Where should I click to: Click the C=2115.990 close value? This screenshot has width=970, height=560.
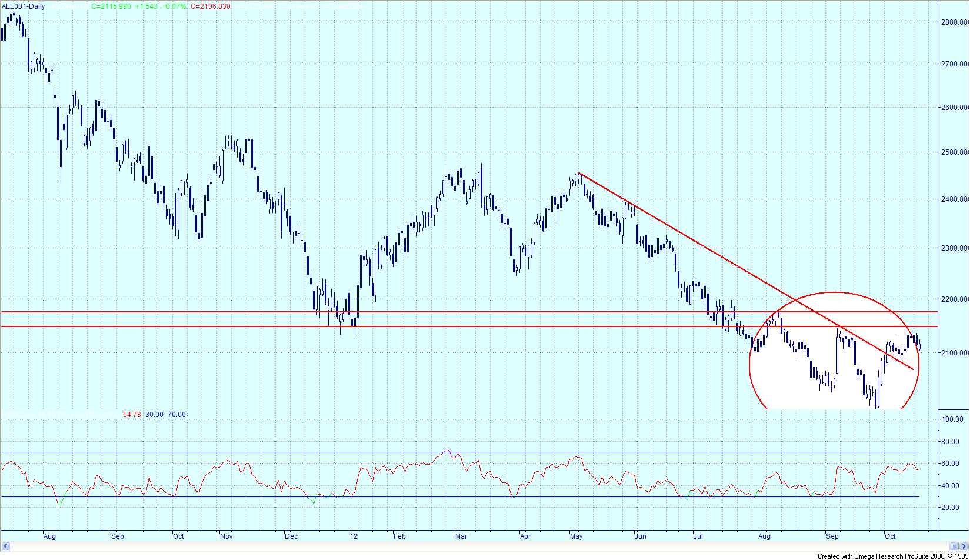tap(111, 6)
